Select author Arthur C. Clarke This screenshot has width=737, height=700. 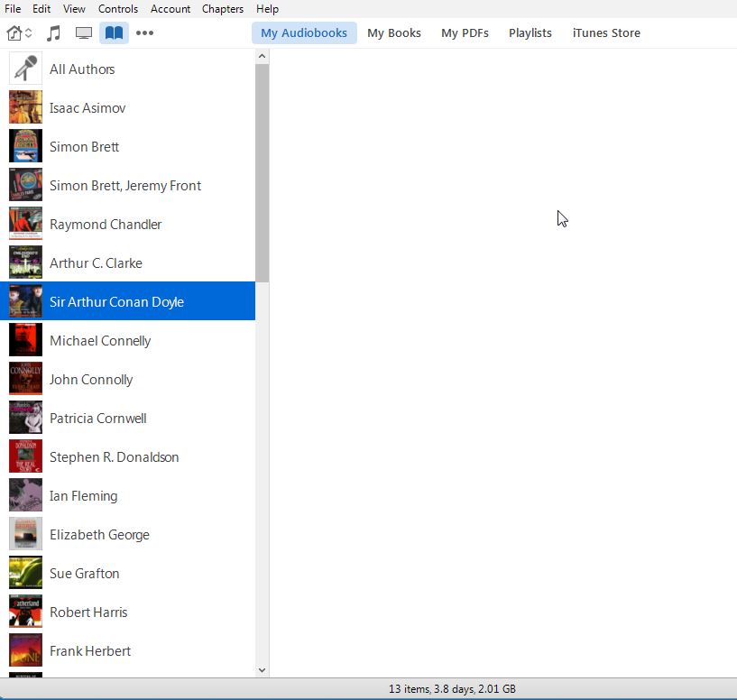point(127,262)
